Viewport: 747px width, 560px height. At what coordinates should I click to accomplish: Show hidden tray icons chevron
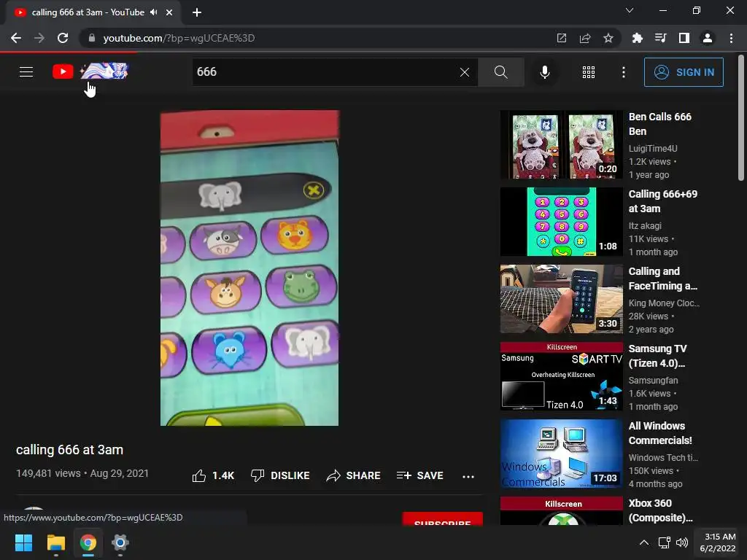[643, 542]
